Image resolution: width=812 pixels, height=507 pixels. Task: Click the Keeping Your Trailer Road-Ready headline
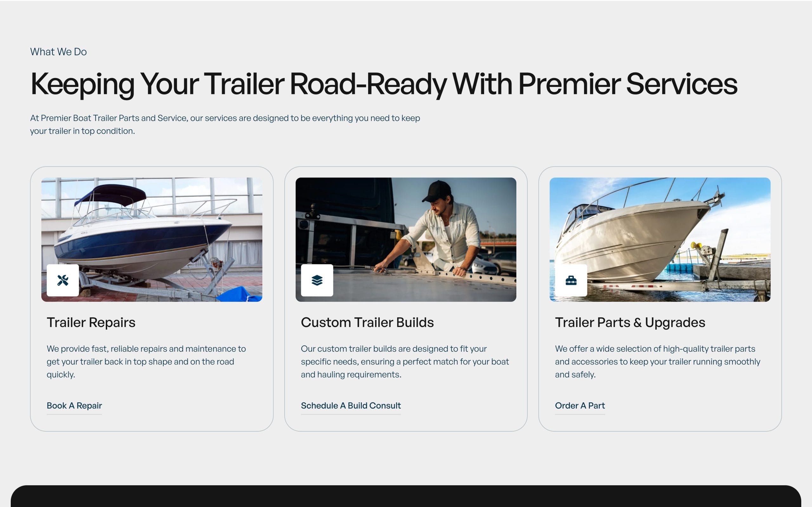pos(383,84)
